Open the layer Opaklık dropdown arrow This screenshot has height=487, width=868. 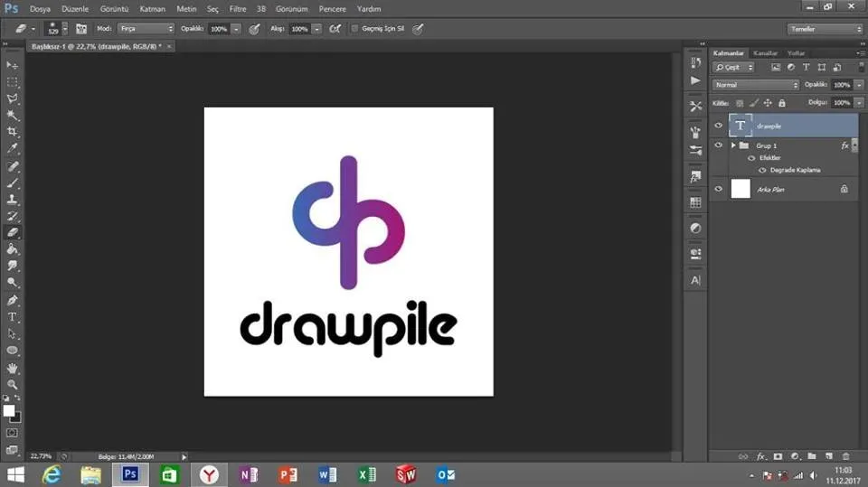pos(859,85)
